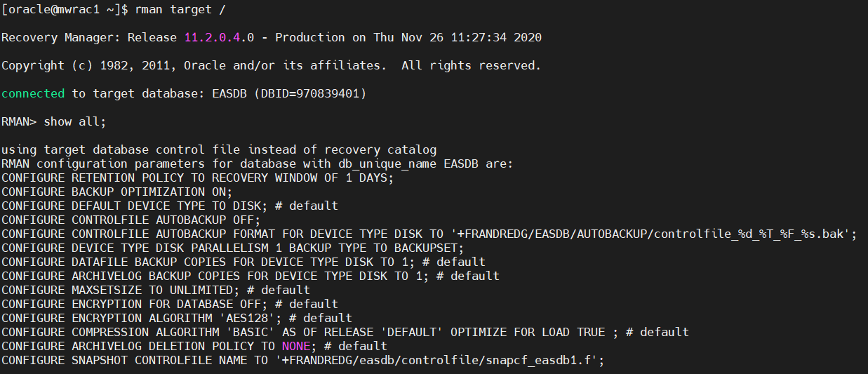Click the RETENTION POLICY configuration line
The image size is (868, 374).
pyautogui.click(x=197, y=178)
